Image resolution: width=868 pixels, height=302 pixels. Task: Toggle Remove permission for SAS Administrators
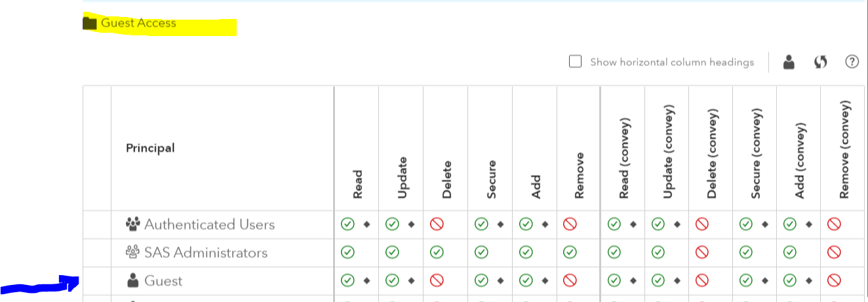(x=570, y=253)
